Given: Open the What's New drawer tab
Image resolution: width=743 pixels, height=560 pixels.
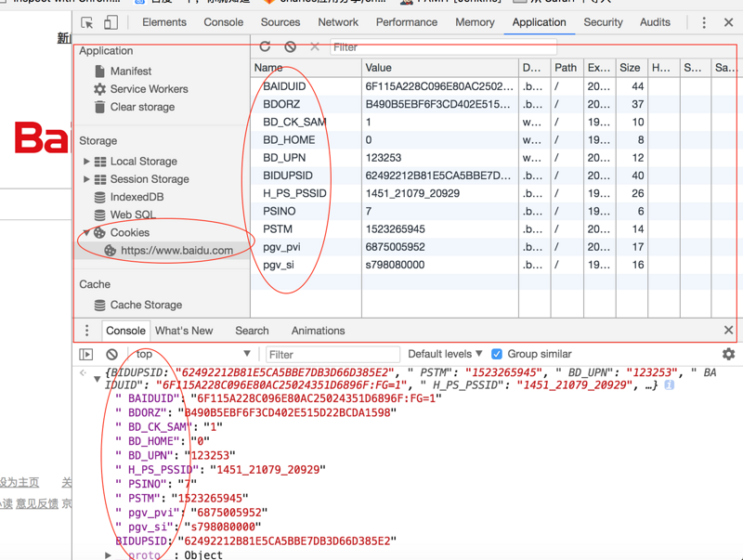Looking at the screenshot, I should [184, 331].
